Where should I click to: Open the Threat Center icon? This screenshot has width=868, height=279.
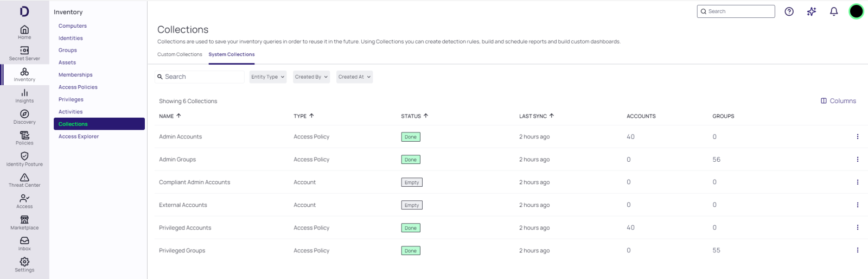click(24, 180)
